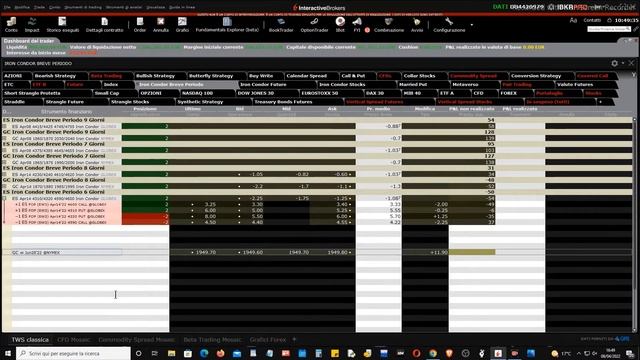Image resolution: width=640 pixels, height=360 pixels.
Task: Click the Annulla cancel icon
Action: (161, 24)
